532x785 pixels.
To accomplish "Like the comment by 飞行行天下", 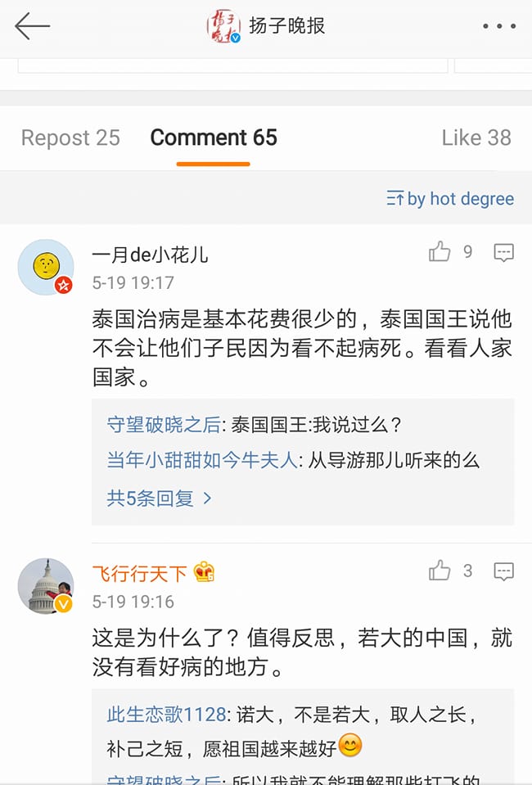I will pyautogui.click(x=440, y=571).
